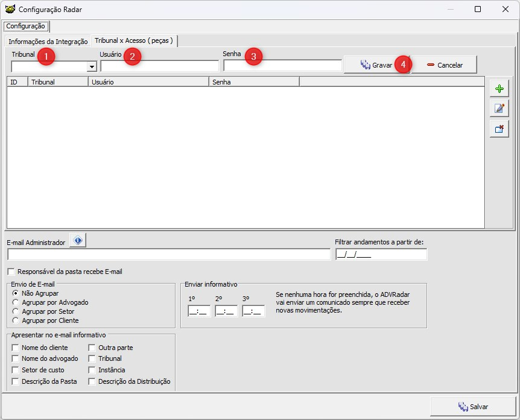Click the Usuário column header
This screenshot has width=520, height=420.
point(148,82)
